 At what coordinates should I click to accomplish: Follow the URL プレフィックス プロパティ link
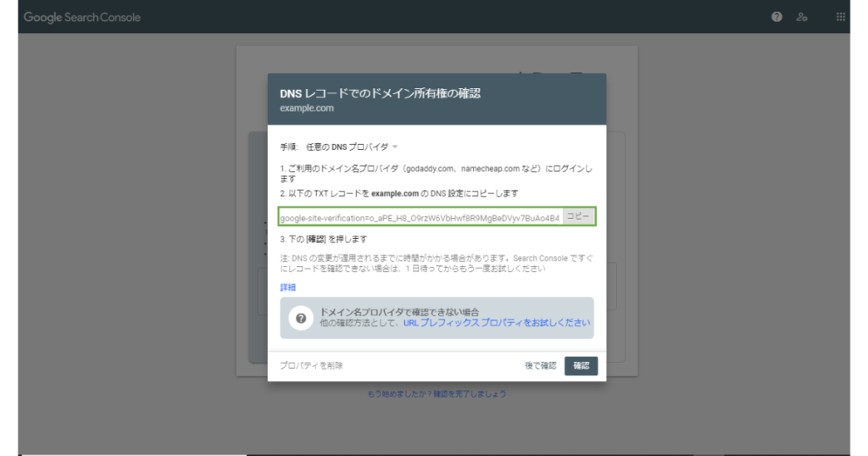497,323
